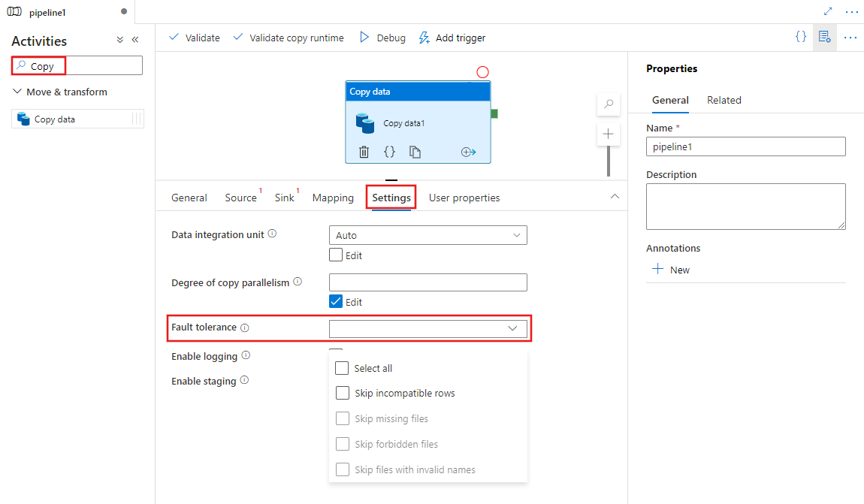The width and height of the screenshot is (864, 504).
Task: Run Debug on the pipeline
Action: (382, 38)
